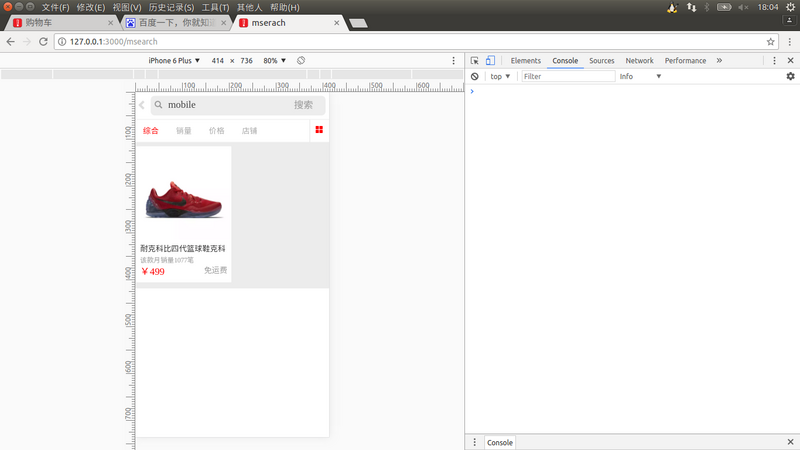The image size is (800, 450).
Task: Open the 耐克科比四代篮球鞋 product title
Action: click(x=183, y=248)
